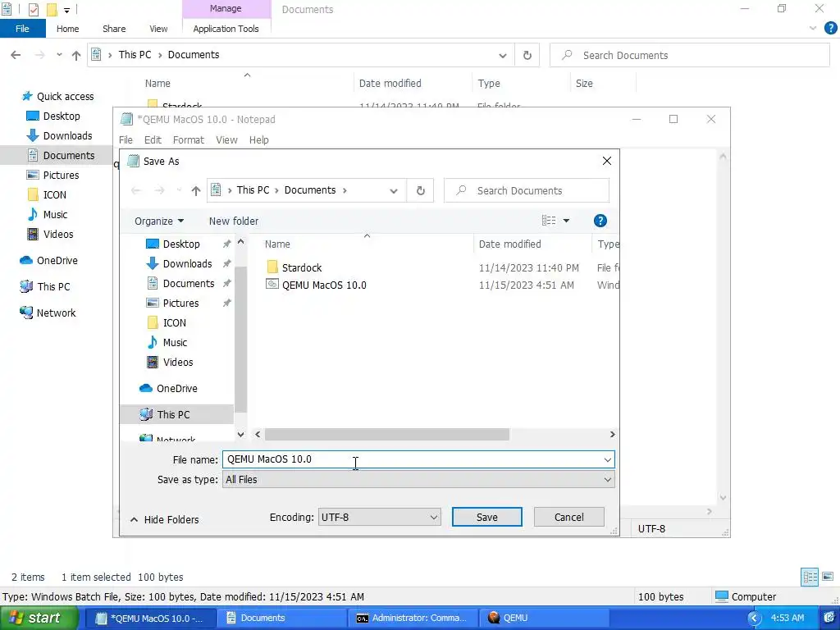Switch Explorer to details view icon
Screen dimensions: 840x630
(810, 577)
